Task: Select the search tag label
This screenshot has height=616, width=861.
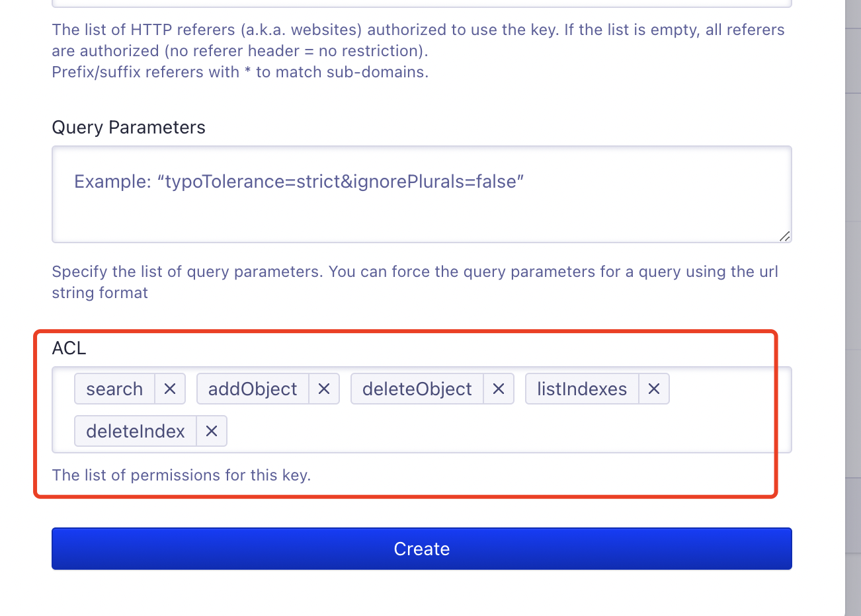Action: coord(114,389)
